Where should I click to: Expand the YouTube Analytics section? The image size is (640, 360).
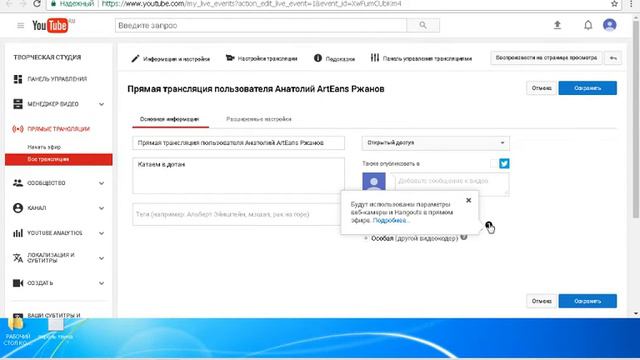(101, 233)
